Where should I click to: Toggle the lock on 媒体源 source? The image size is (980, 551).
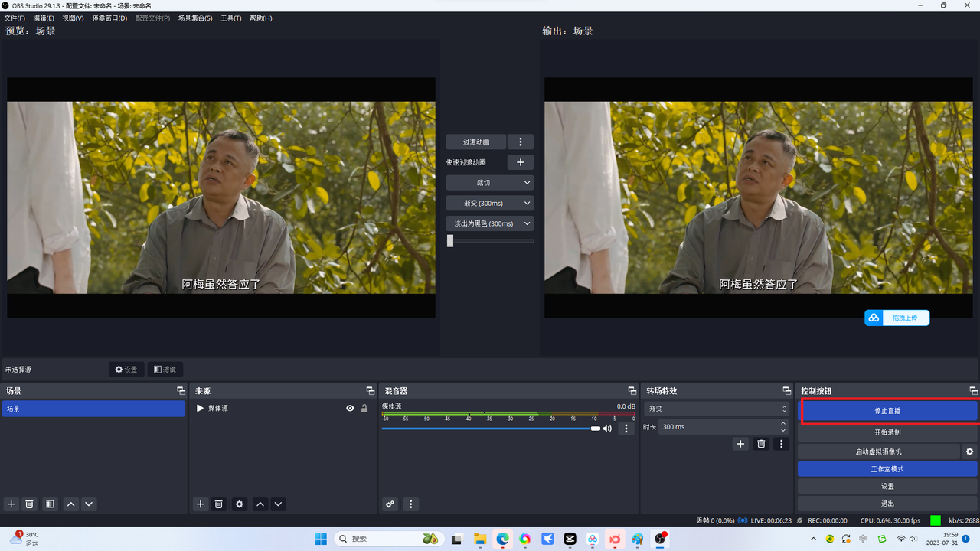(x=364, y=409)
